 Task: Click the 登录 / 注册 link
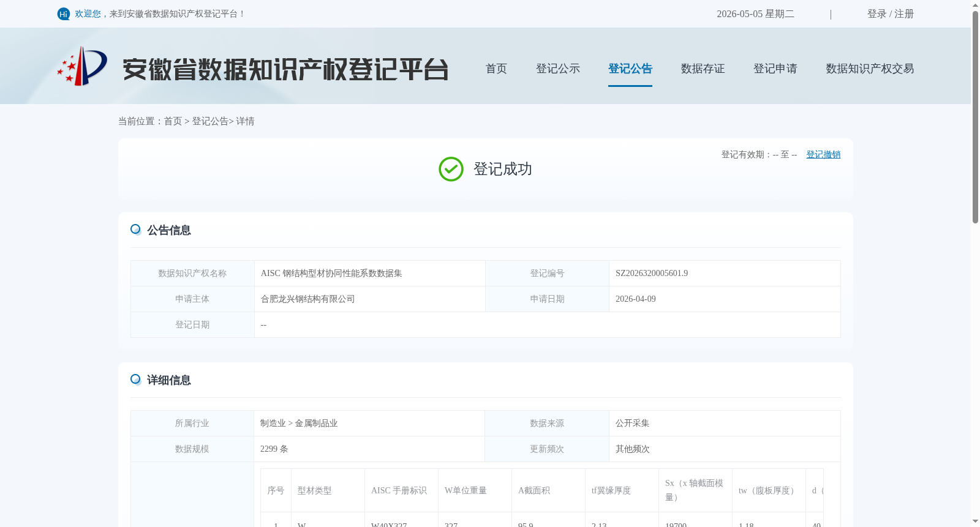pos(891,14)
